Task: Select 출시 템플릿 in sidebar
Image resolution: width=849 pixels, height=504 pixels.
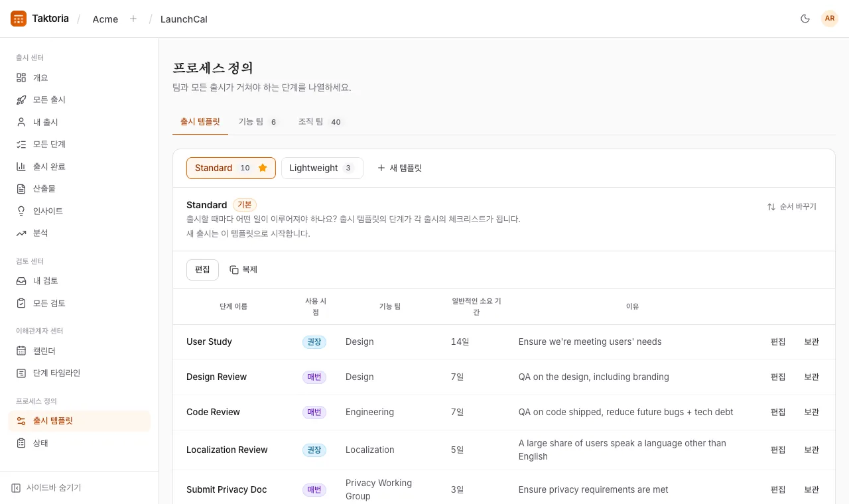Action: coord(80,420)
